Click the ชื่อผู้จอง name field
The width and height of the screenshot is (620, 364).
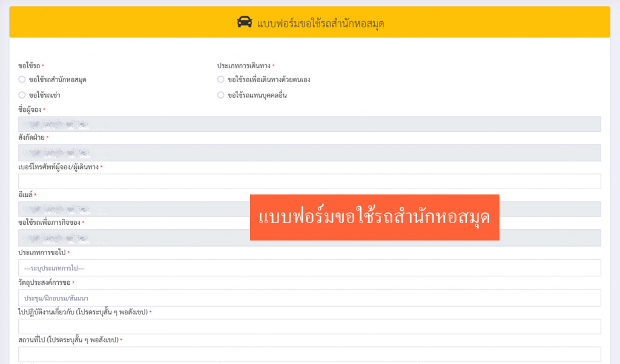click(309, 124)
